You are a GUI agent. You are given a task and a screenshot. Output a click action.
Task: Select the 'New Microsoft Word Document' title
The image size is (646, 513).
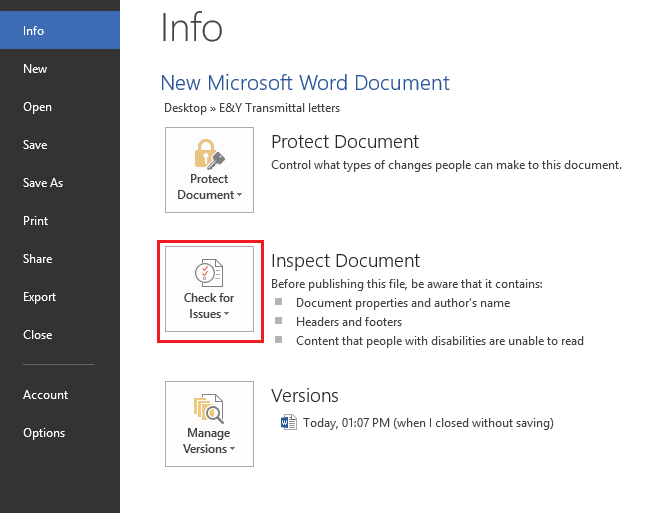click(305, 83)
